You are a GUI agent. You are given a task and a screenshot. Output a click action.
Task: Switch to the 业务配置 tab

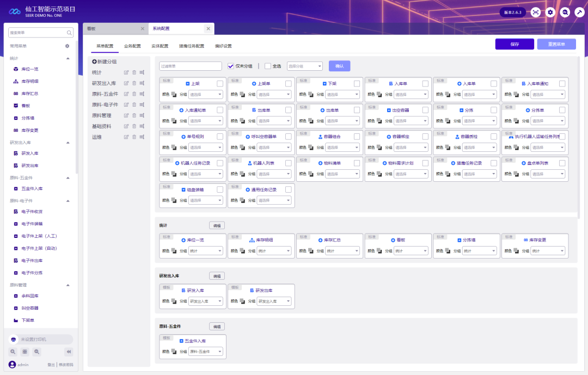pyautogui.click(x=132, y=46)
